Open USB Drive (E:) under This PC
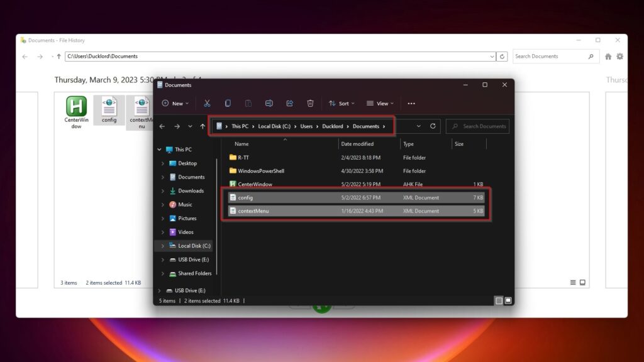 193,260
